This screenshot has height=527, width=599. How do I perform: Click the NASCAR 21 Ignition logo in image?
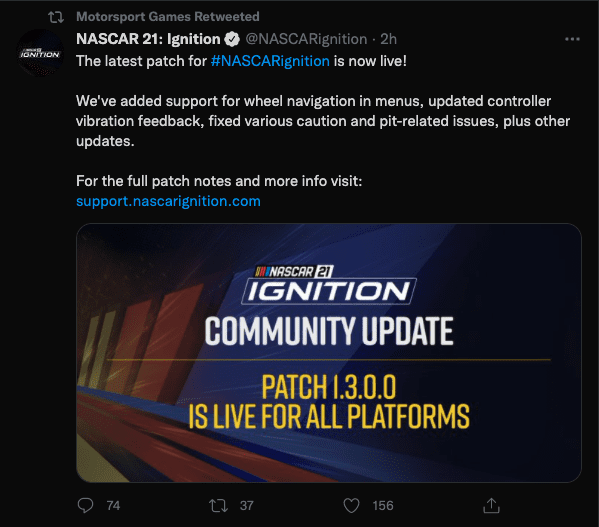click(x=329, y=285)
